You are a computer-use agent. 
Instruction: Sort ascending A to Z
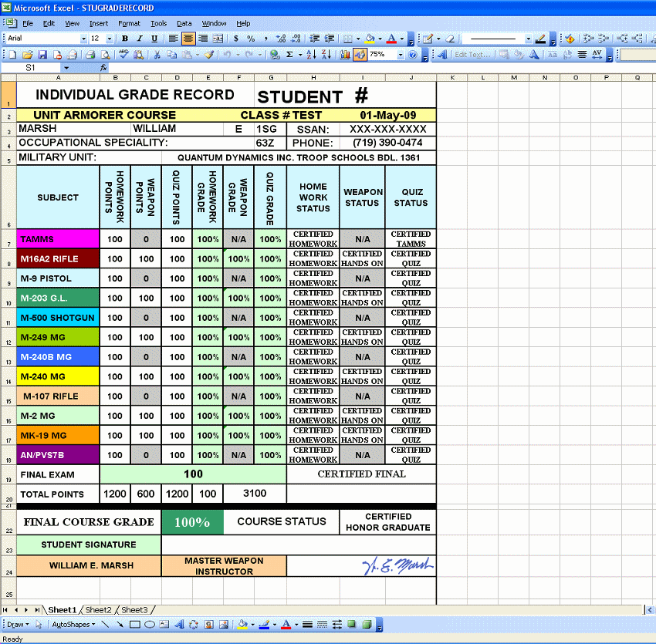[311, 54]
